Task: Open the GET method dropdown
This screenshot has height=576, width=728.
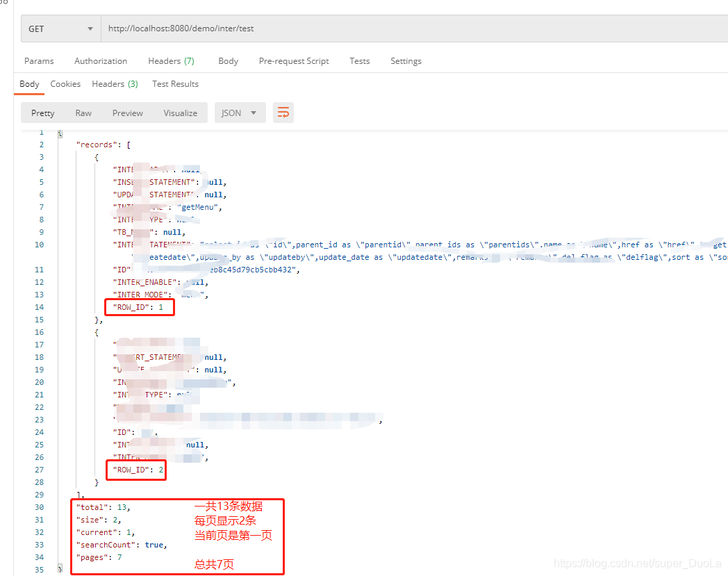Action: click(61, 29)
